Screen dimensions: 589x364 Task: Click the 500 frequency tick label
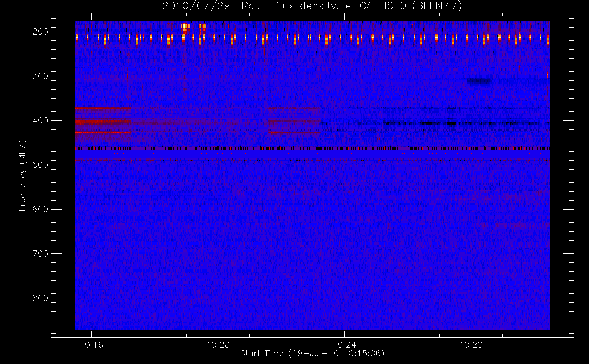coord(40,165)
